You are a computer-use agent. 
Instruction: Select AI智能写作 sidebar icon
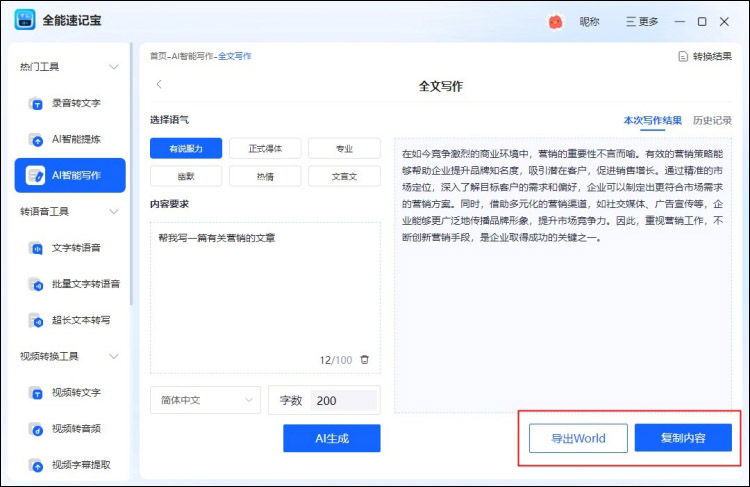[35, 176]
